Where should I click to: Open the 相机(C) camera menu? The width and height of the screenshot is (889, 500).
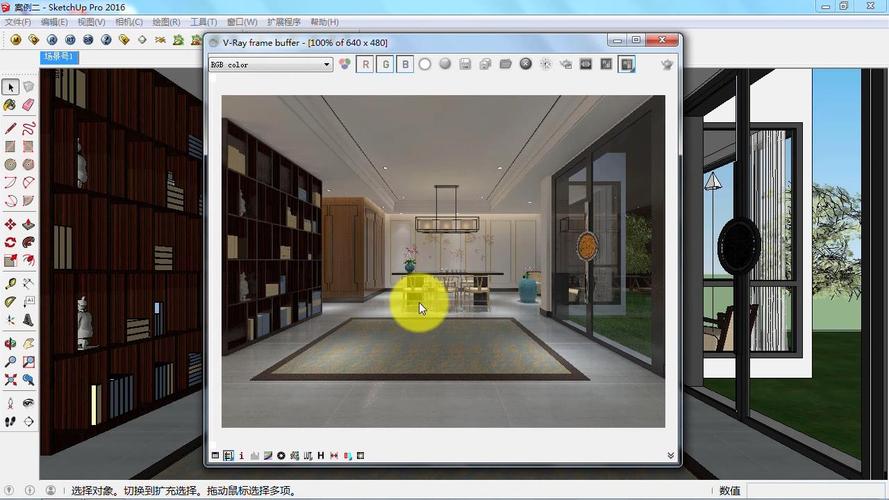coord(128,21)
